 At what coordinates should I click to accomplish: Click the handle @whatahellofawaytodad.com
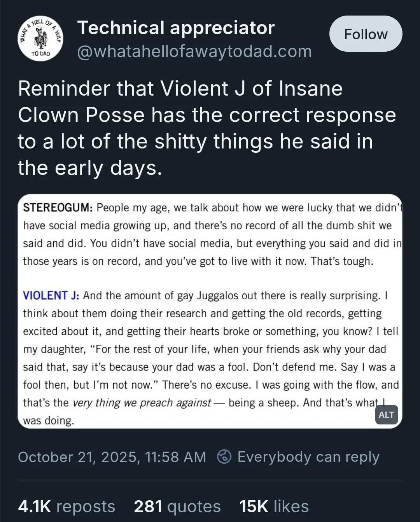pyautogui.click(x=195, y=51)
